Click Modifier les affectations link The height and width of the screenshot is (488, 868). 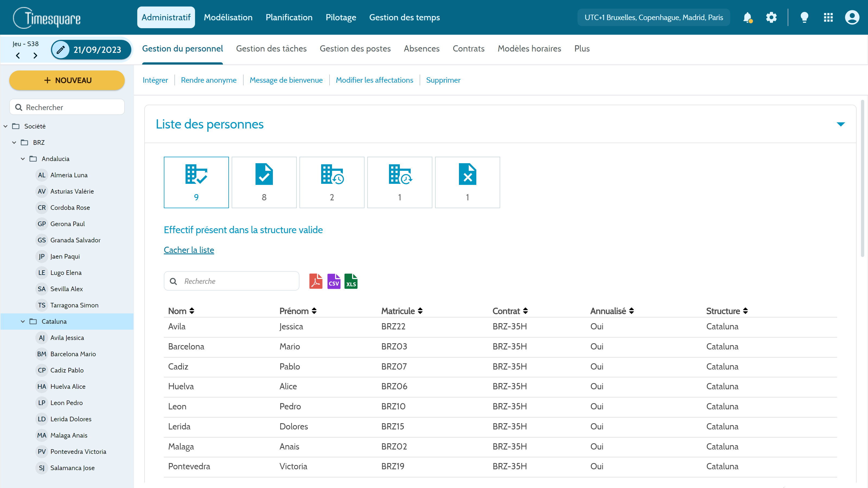point(374,80)
